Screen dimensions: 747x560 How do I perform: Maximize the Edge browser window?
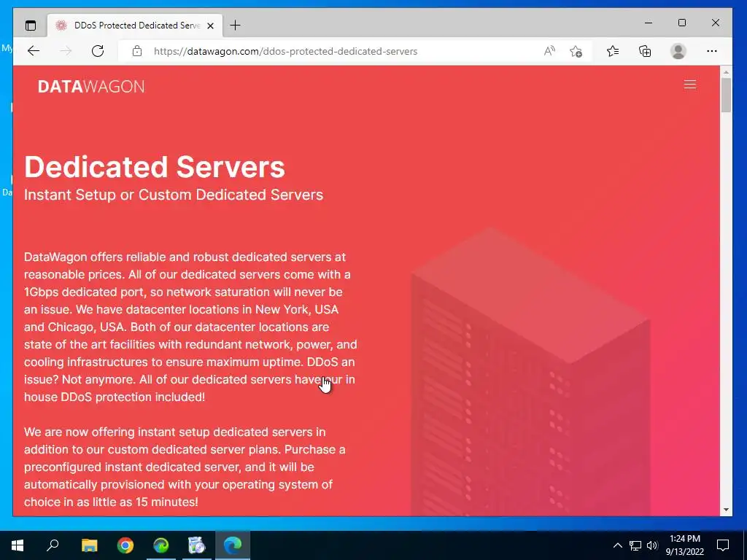tap(682, 23)
